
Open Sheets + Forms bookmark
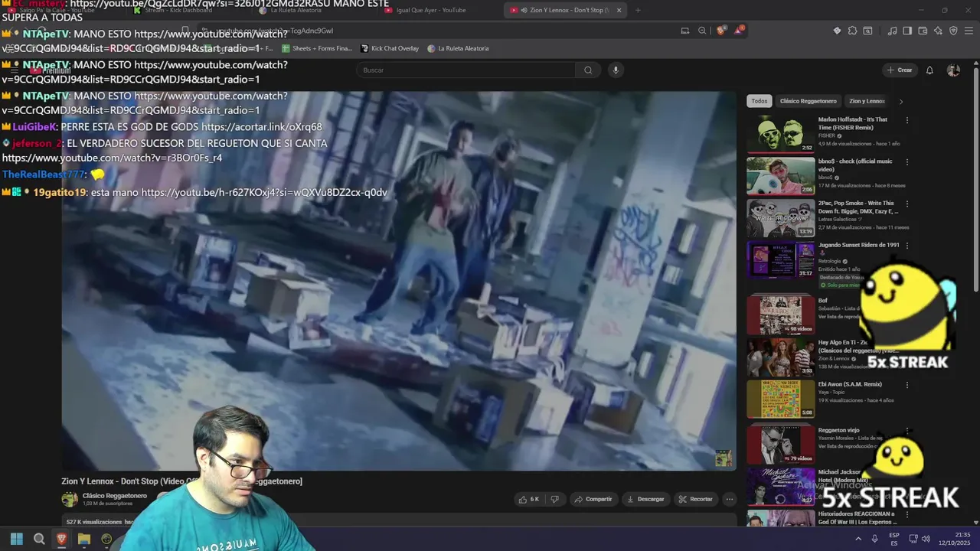tap(316, 48)
